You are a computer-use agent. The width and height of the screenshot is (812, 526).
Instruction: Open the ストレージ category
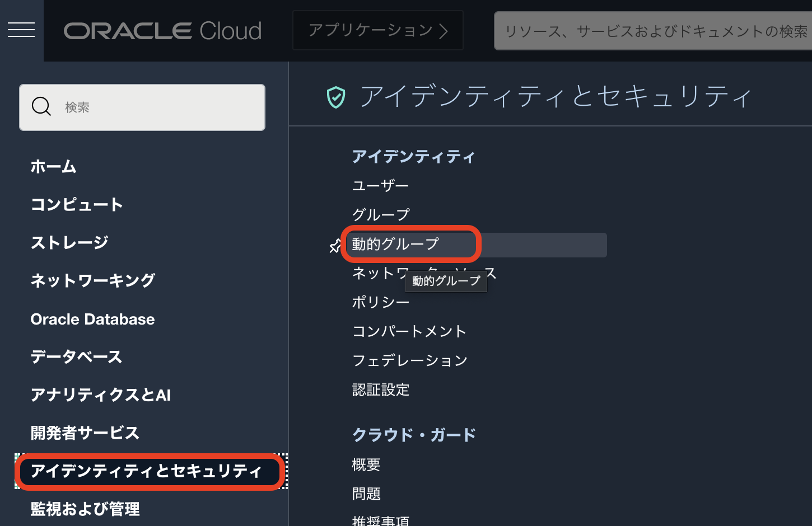tap(69, 243)
